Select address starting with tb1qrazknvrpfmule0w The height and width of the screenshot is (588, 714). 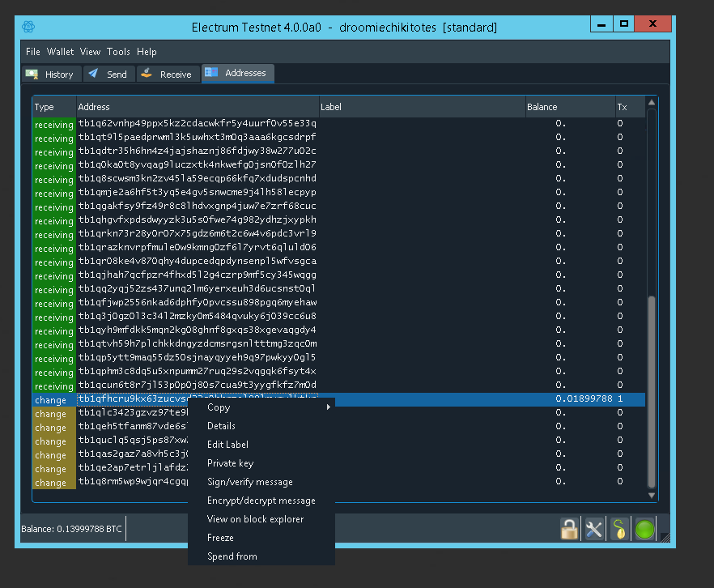coord(198,247)
